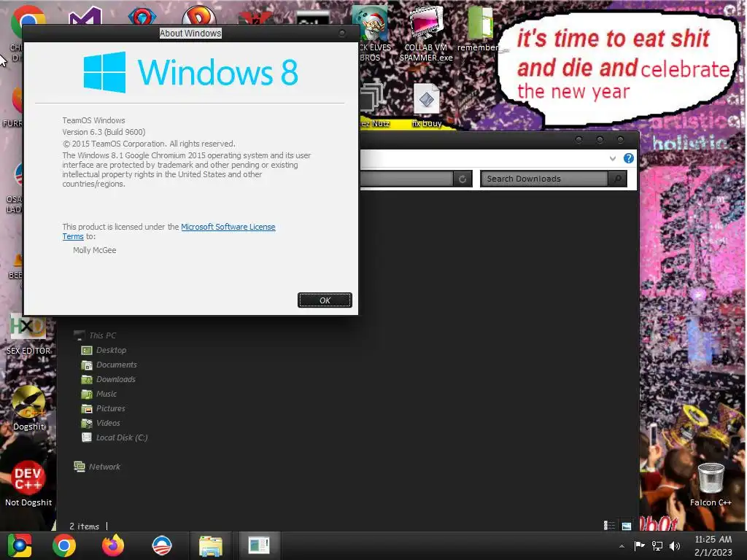Refresh the Explorer address bar
The height and width of the screenshot is (560, 747).
(462, 179)
